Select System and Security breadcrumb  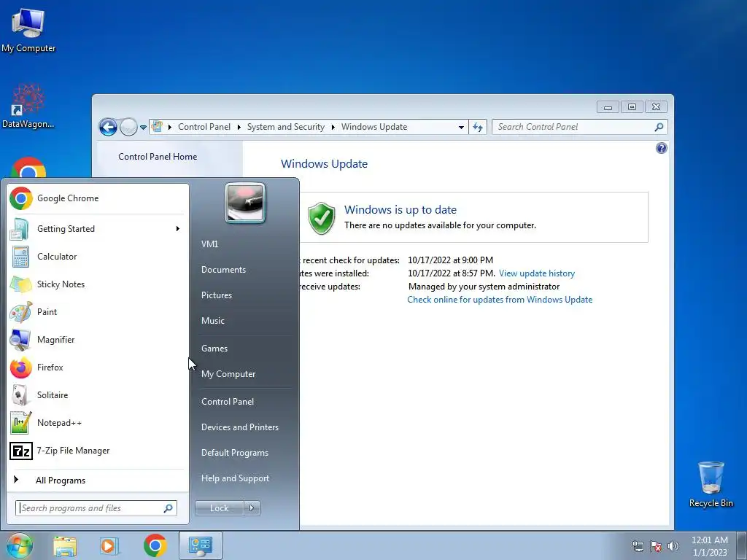[285, 127]
